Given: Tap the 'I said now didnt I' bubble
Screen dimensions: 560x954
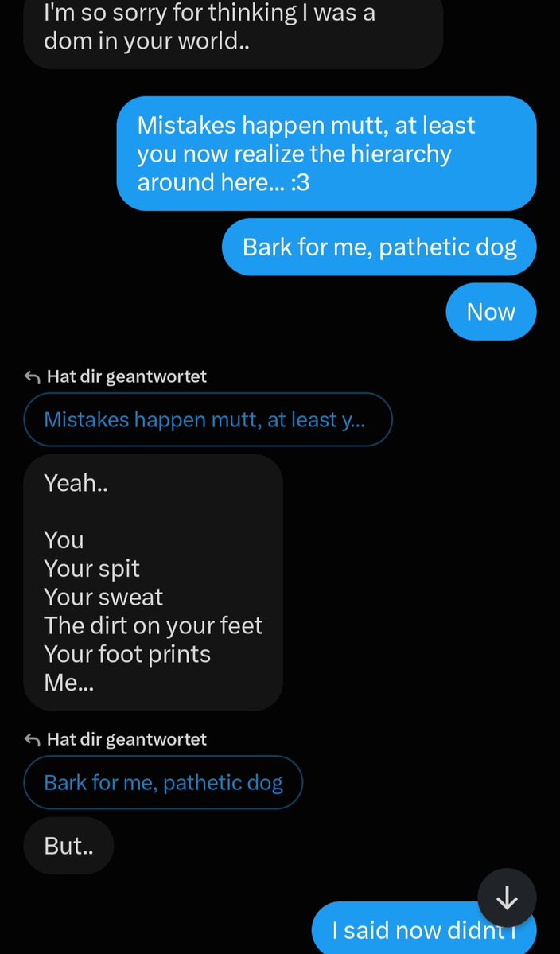Looking at the screenshot, I should coord(425,929).
